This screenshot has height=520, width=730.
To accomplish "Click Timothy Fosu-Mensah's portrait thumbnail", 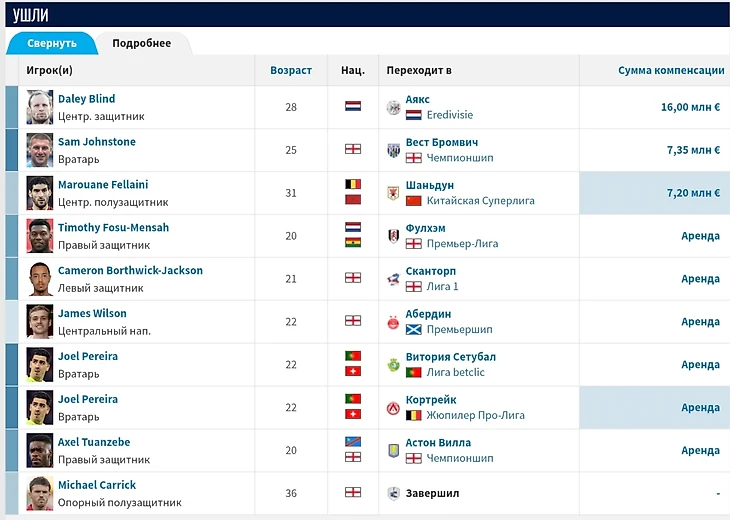I will click(x=39, y=236).
